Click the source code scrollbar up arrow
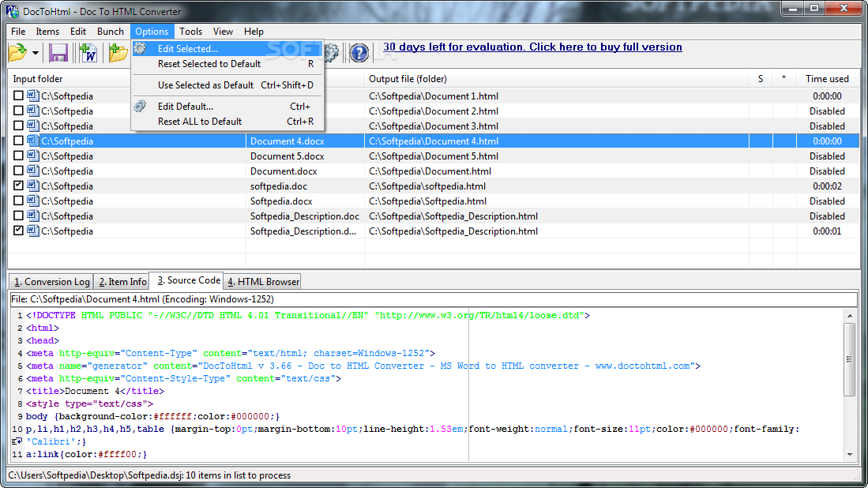The image size is (868, 488). pos(850,315)
